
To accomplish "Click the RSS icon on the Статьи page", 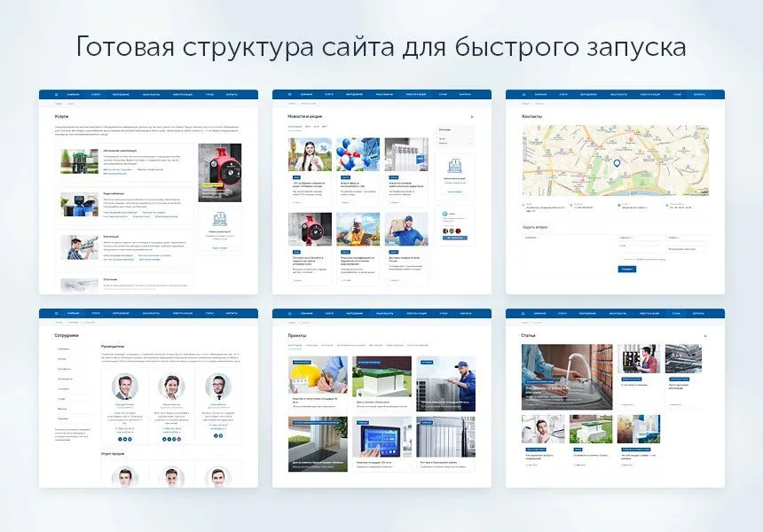I will tap(704, 336).
